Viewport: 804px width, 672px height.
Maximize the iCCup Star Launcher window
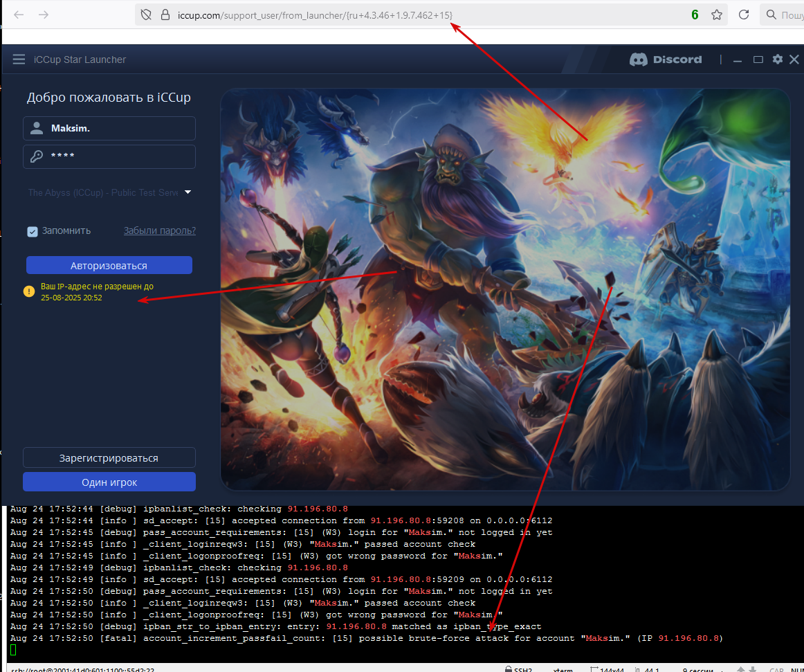click(x=758, y=60)
